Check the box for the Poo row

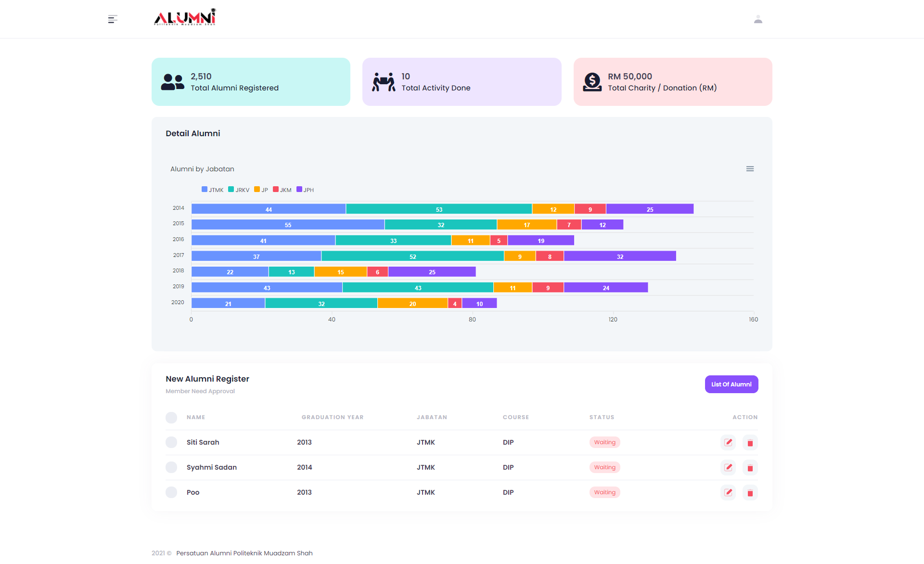(x=171, y=492)
